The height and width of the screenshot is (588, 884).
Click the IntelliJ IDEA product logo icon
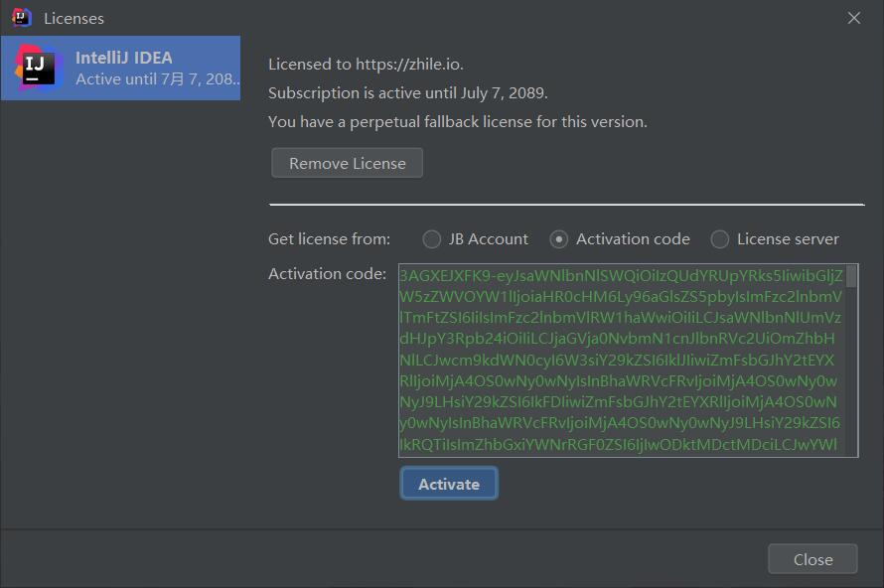(x=37, y=68)
